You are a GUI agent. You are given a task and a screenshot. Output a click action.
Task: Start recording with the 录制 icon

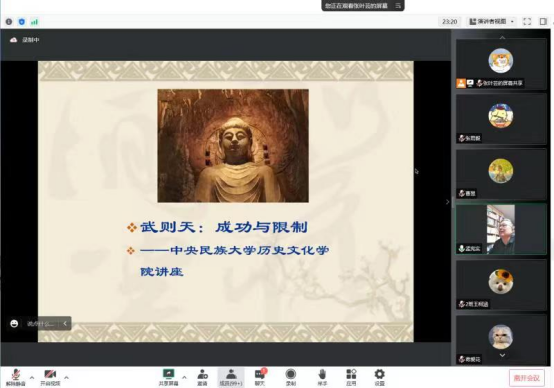coord(290,377)
